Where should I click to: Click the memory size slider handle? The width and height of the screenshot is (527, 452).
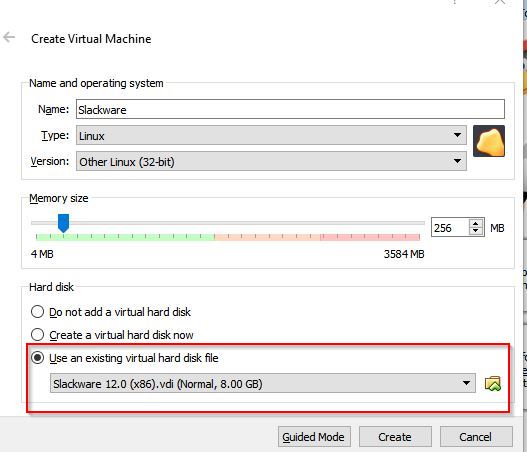63,223
